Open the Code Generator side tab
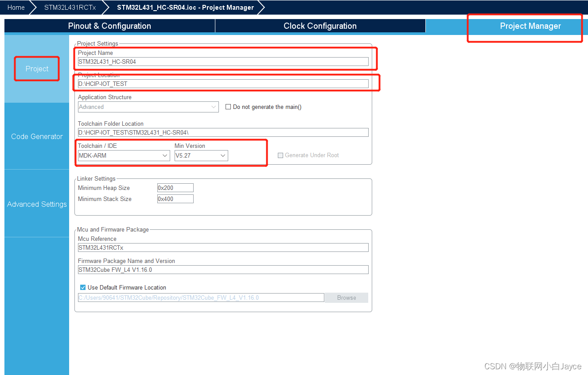The image size is (588, 375). (37, 136)
